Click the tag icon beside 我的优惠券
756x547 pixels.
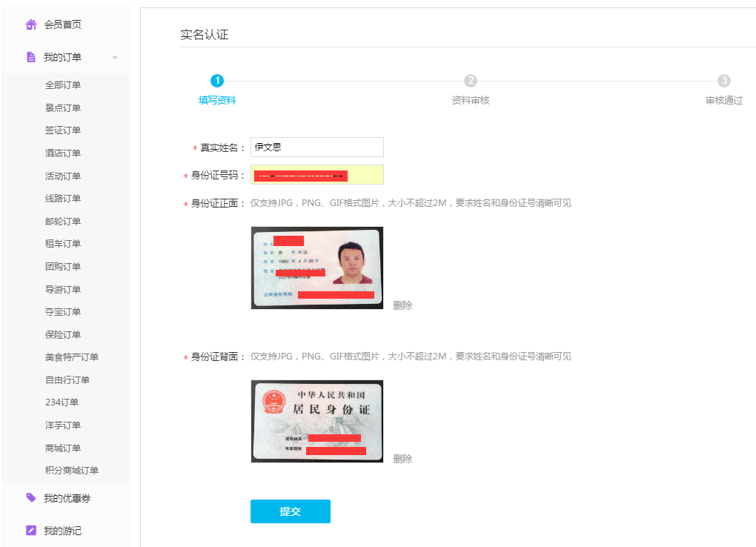click(x=30, y=498)
